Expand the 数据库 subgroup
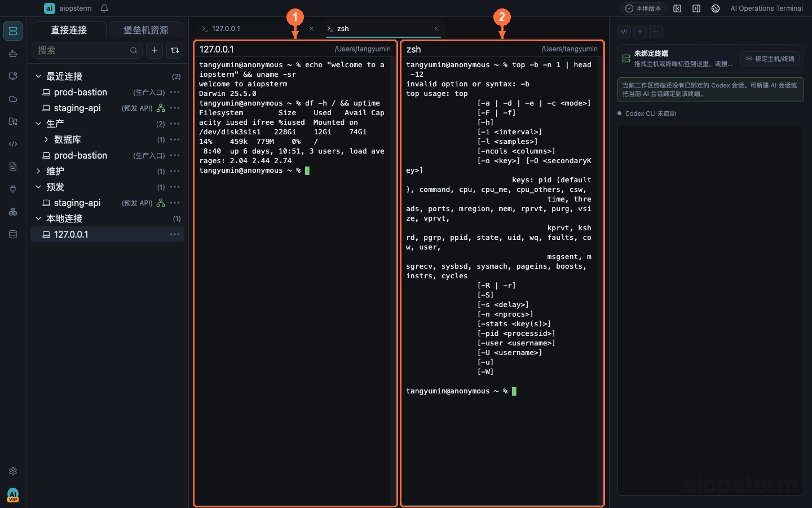The image size is (812, 508). point(46,139)
